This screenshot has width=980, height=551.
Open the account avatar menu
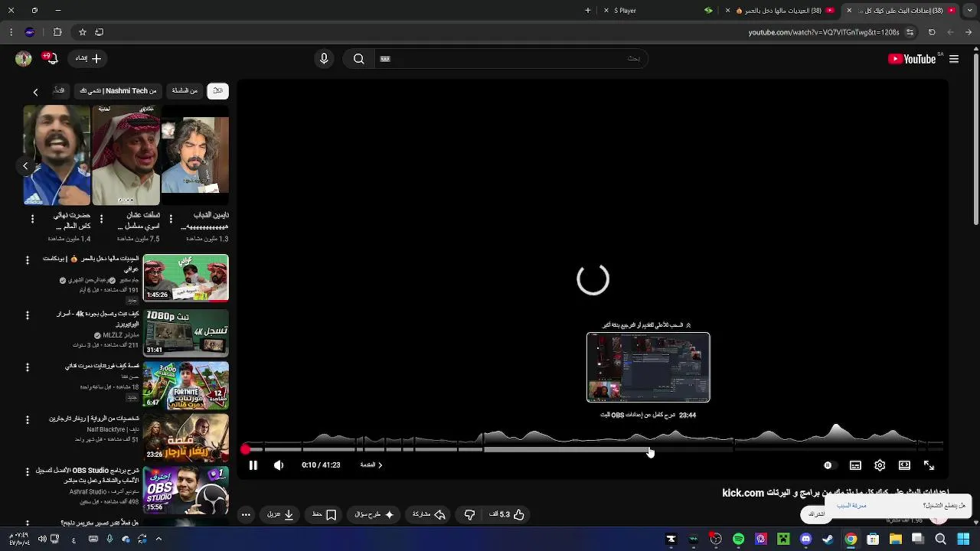(x=24, y=58)
